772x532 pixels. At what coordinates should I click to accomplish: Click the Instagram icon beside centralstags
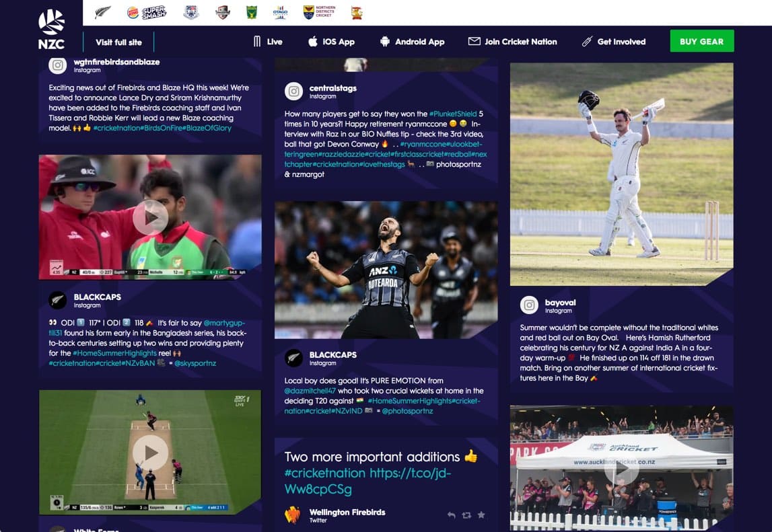[294, 91]
